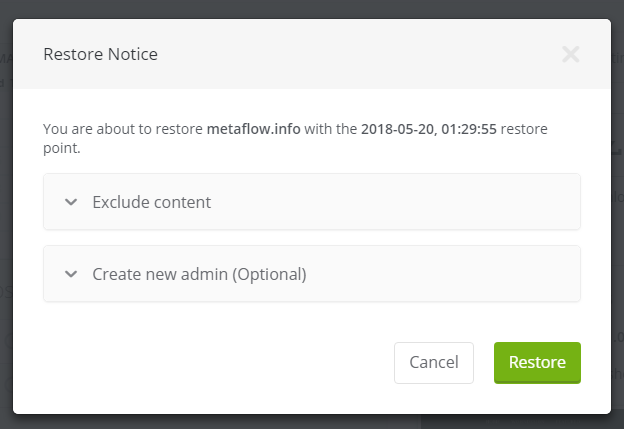Screen dimensions: 624x429
Task: Click the words "You are about to restore"
Action: (x=122, y=129)
